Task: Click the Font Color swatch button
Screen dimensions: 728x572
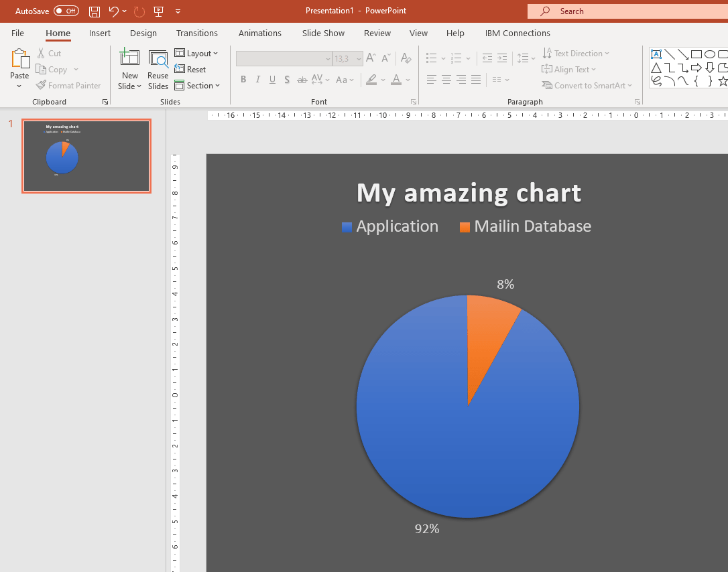Action: 396,80
